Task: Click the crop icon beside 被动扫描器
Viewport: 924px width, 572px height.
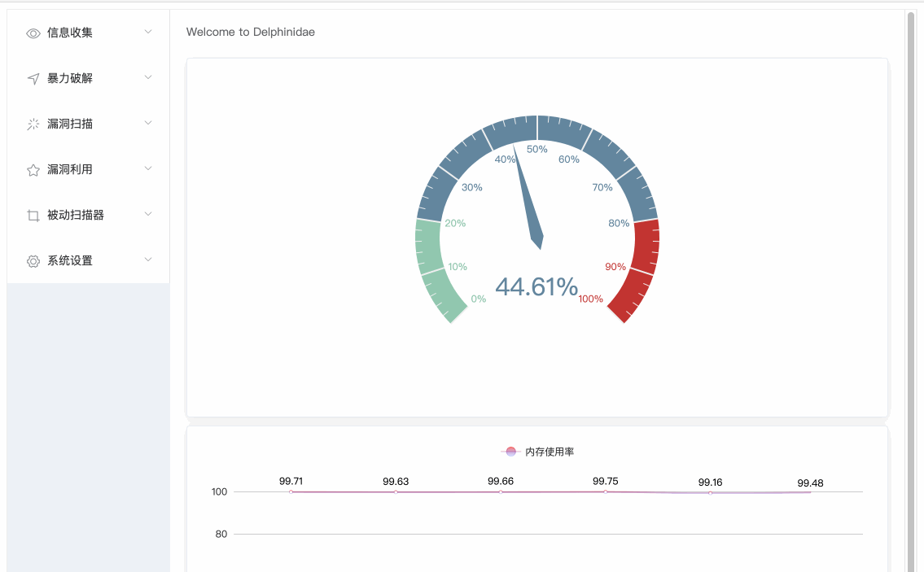Action: pos(33,216)
